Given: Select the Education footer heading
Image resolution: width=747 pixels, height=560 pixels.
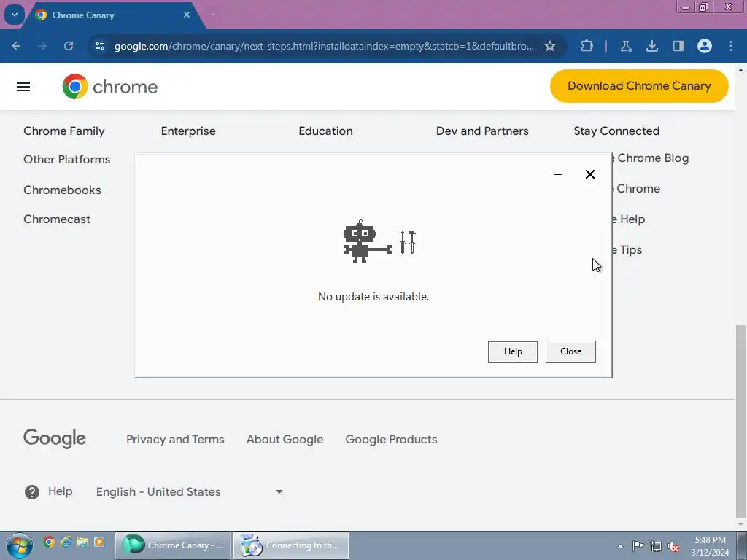Looking at the screenshot, I should [x=325, y=131].
